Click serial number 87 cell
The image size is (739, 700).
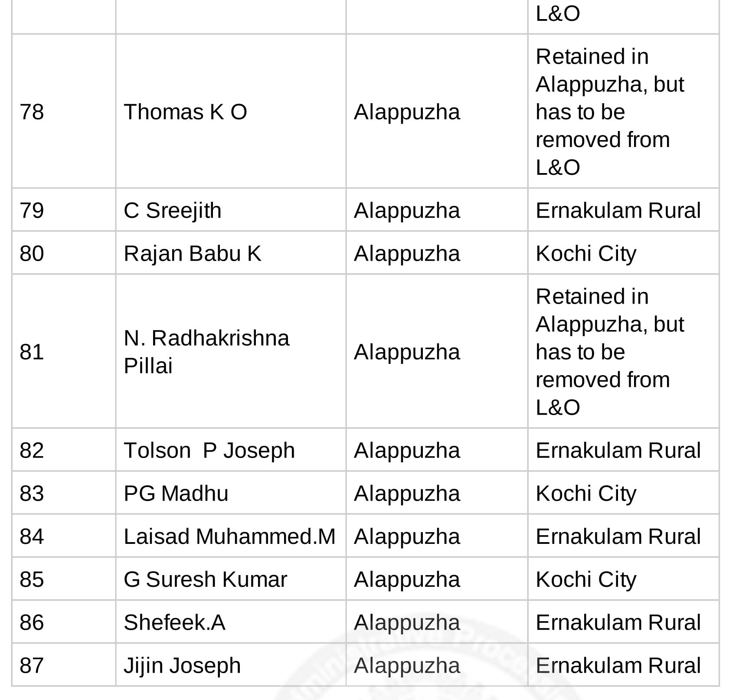[64, 665]
